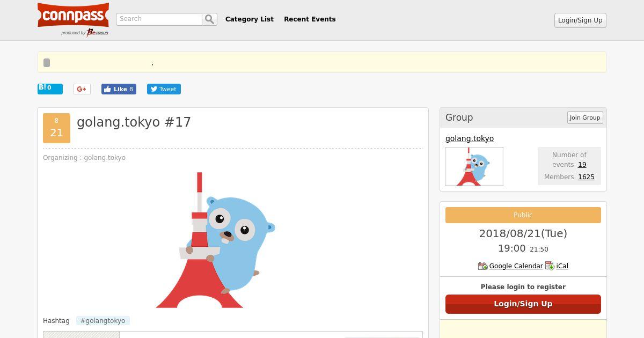Open the Category List menu
The height and width of the screenshot is (338, 644).
(250, 19)
